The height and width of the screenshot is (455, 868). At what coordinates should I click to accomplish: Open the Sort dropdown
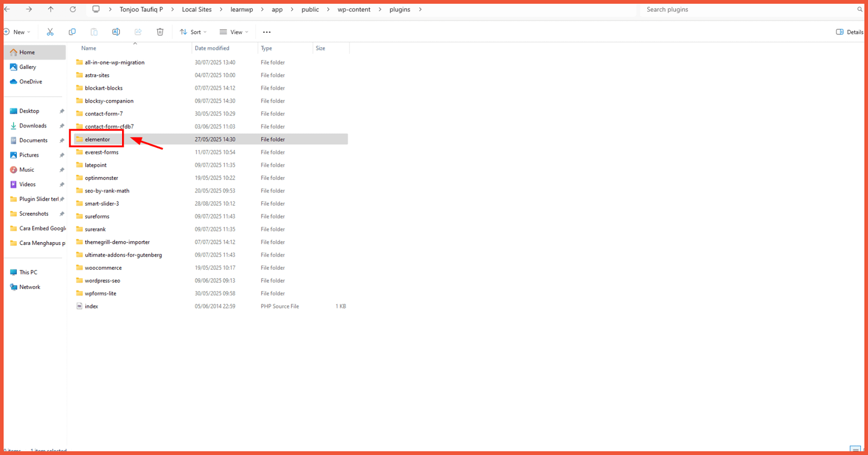[x=193, y=32]
